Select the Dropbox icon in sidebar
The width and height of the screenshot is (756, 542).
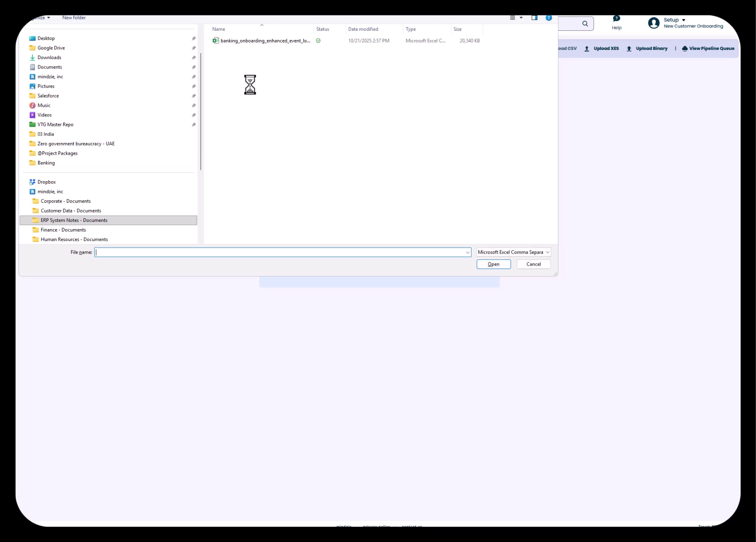pos(32,182)
